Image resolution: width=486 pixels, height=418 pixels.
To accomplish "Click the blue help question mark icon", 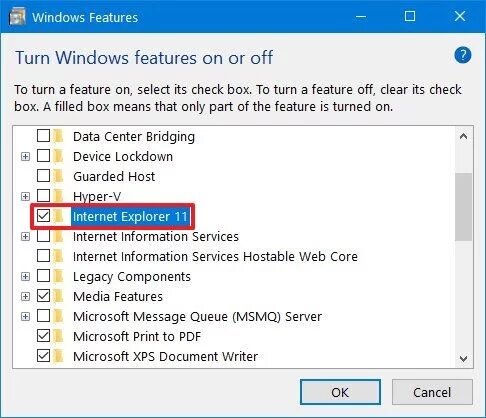I will (x=463, y=55).
